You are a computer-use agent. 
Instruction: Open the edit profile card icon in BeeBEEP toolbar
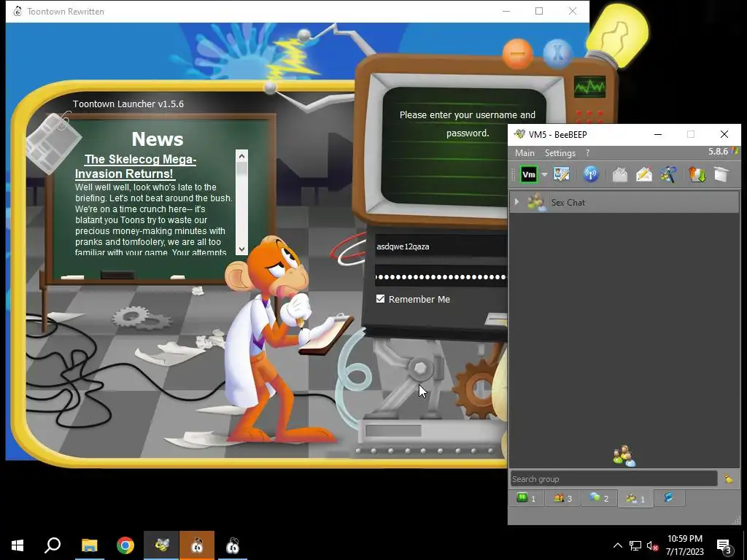point(562,174)
